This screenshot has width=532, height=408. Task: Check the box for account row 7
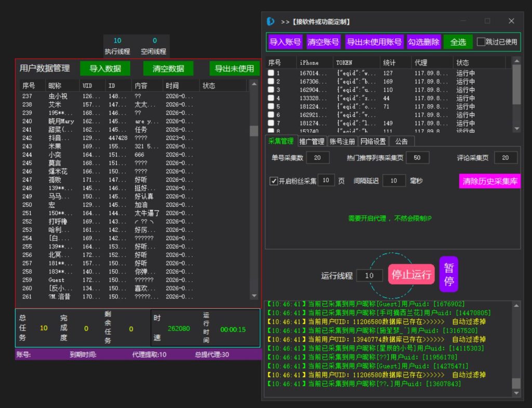(x=271, y=123)
